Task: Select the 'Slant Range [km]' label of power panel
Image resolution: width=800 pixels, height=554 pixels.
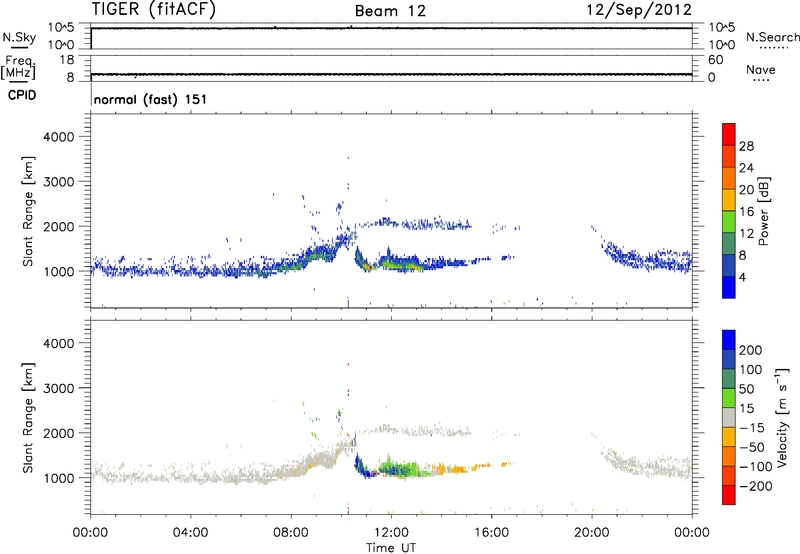Action: 28,211
